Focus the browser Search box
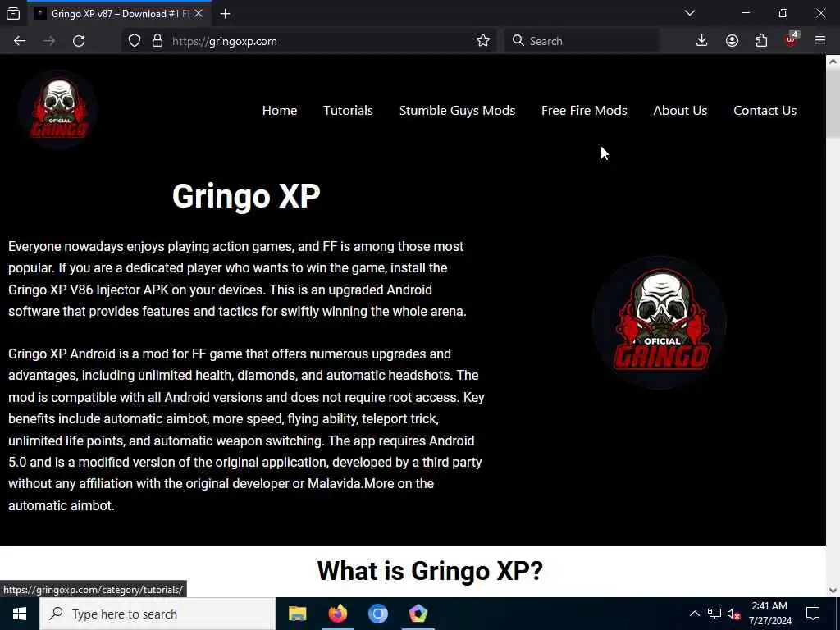The image size is (840, 630). (582, 41)
